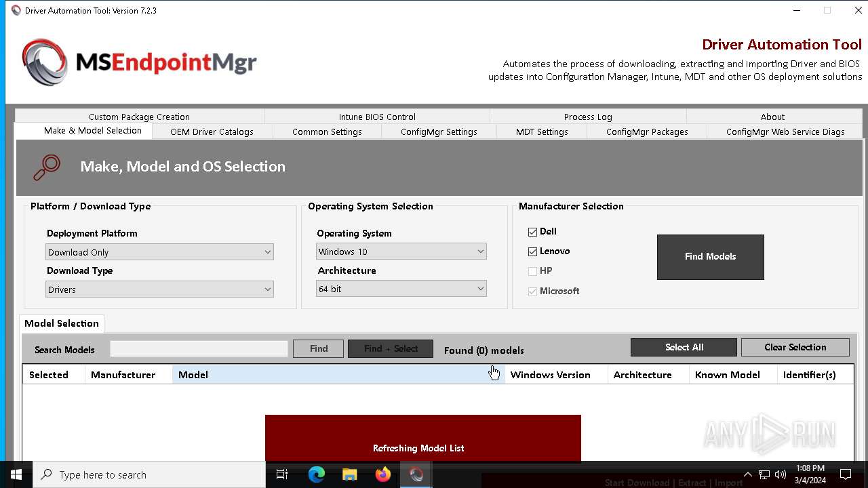Sort by the Selected column header

(x=54, y=375)
